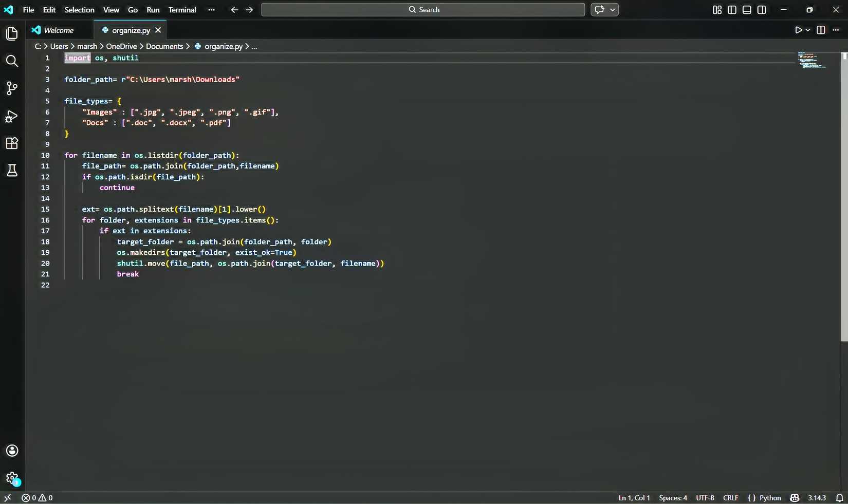Click the "Images" key on line 6

pyautogui.click(x=99, y=112)
